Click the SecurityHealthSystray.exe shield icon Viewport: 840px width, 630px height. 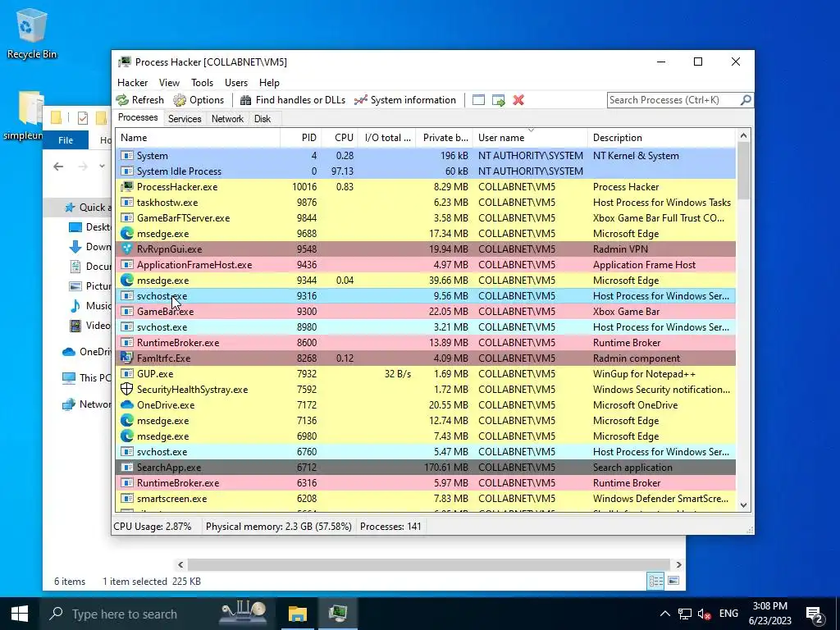pos(127,390)
